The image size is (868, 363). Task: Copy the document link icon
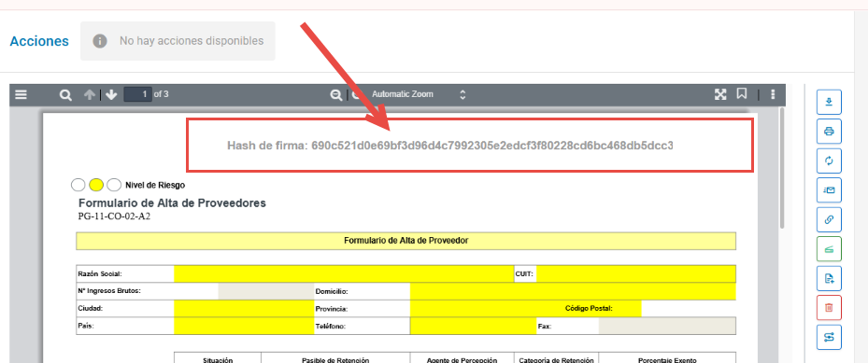(830, 219)
